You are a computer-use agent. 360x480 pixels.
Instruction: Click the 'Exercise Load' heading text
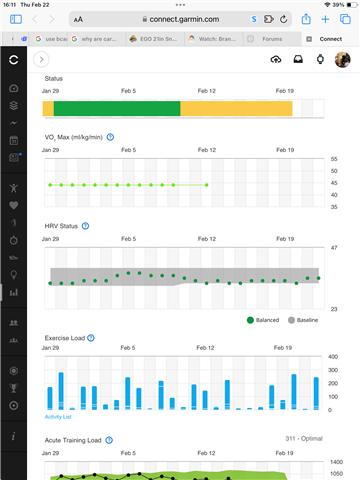65,338
